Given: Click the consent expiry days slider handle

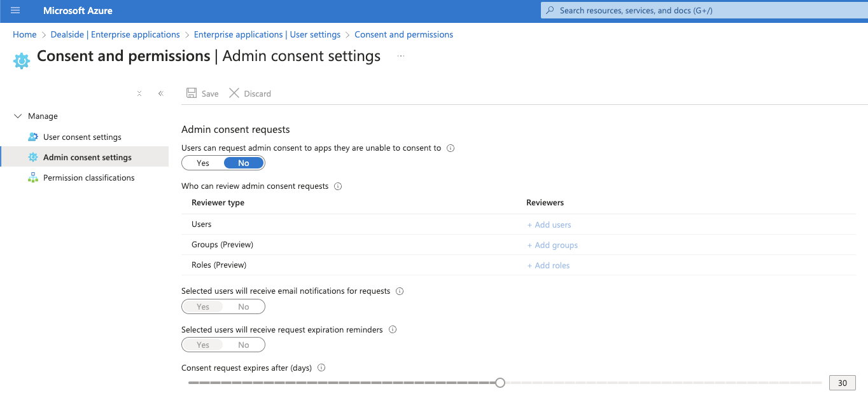Looking at the screenshot, I should pos(500,383).
